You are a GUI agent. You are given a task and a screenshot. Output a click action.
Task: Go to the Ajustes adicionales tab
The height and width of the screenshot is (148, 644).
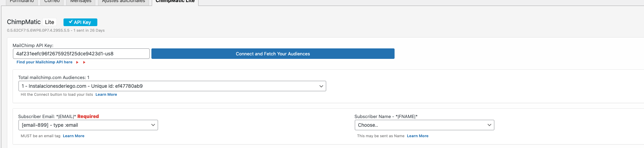123,2
